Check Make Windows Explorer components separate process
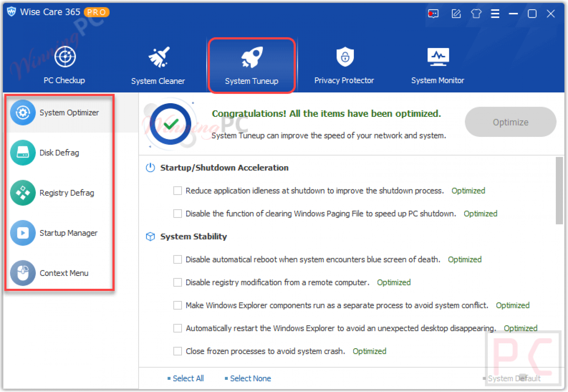 click(x=178, y=305)
